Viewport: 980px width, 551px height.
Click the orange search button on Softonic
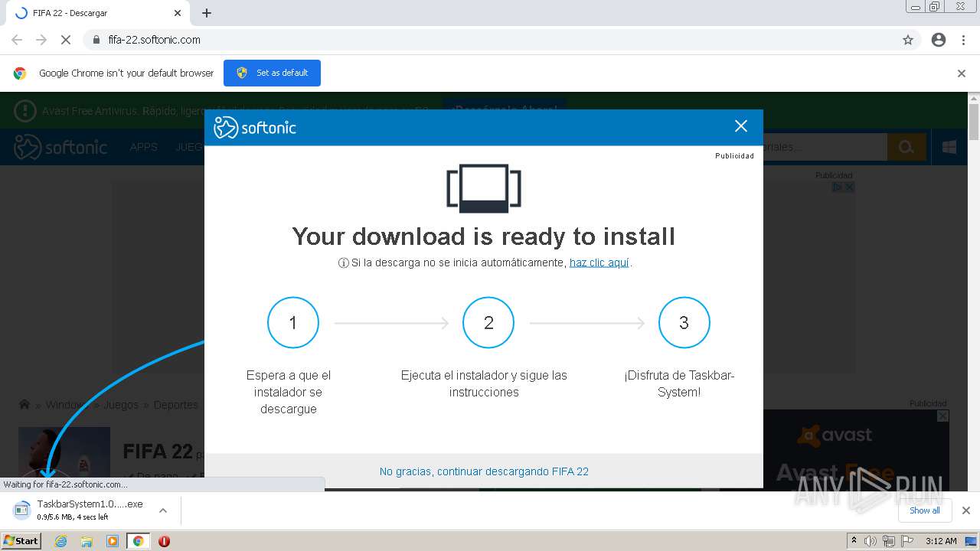[906, 147]
